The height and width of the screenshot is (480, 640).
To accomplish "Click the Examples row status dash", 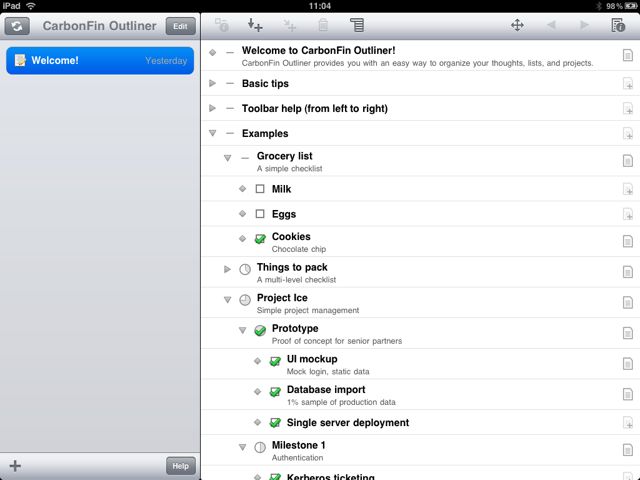I will 230,133.
